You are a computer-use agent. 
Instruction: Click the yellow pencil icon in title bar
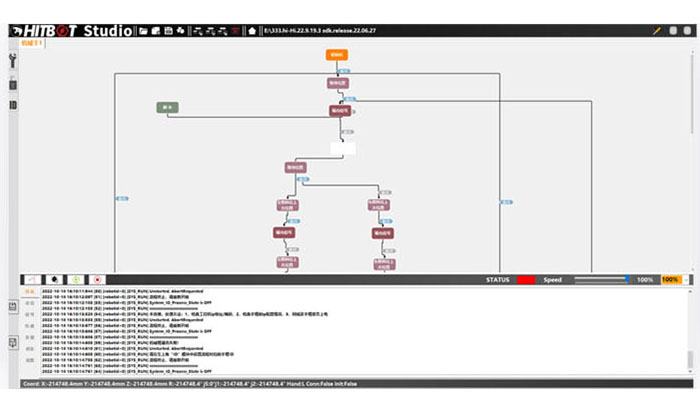tap(657, 32)
